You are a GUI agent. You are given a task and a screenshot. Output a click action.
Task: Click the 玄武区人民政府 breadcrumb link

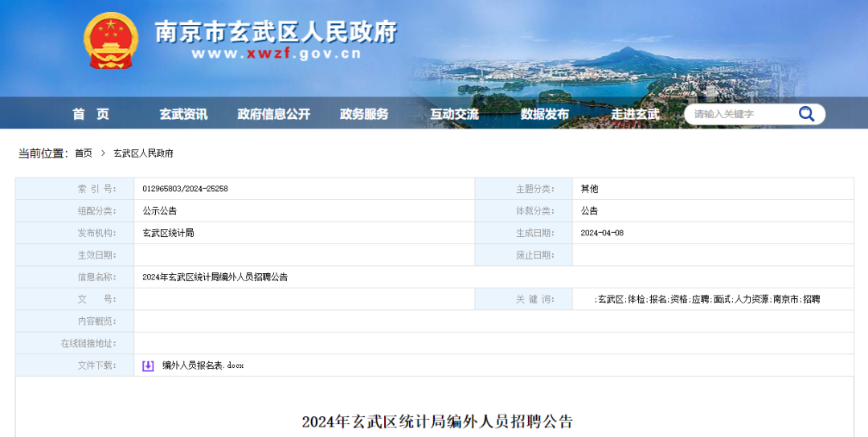[143, 153]
